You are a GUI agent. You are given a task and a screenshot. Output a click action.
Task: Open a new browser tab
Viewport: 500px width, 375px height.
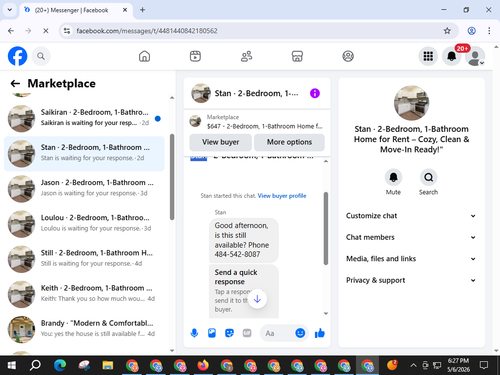tap(142, 10)
